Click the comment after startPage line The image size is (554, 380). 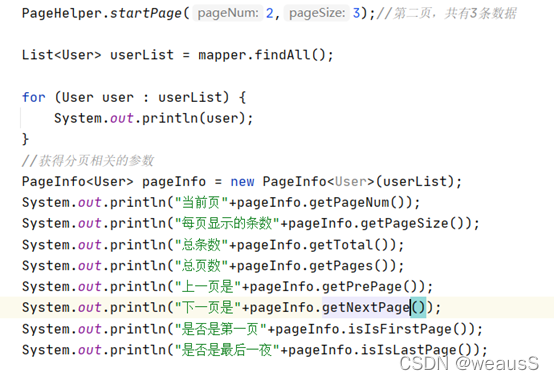[x=447, y=13]
